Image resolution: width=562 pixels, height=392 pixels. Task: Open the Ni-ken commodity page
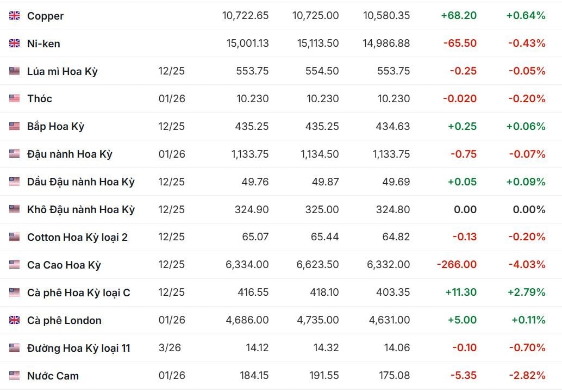43,43
